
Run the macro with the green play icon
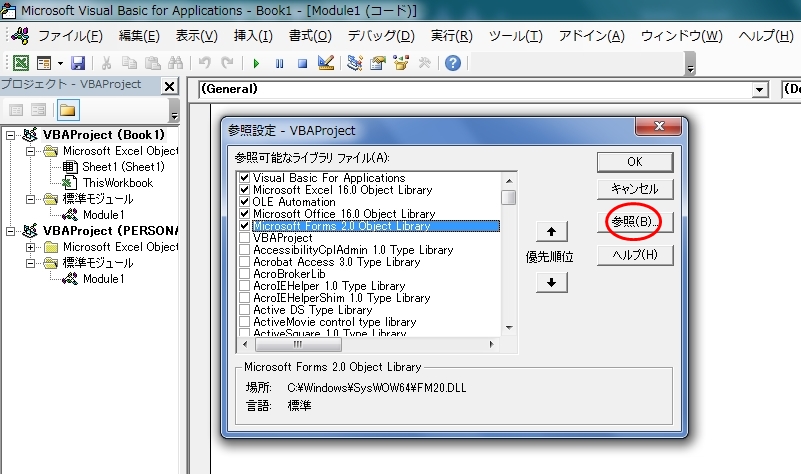pos(256,63)
